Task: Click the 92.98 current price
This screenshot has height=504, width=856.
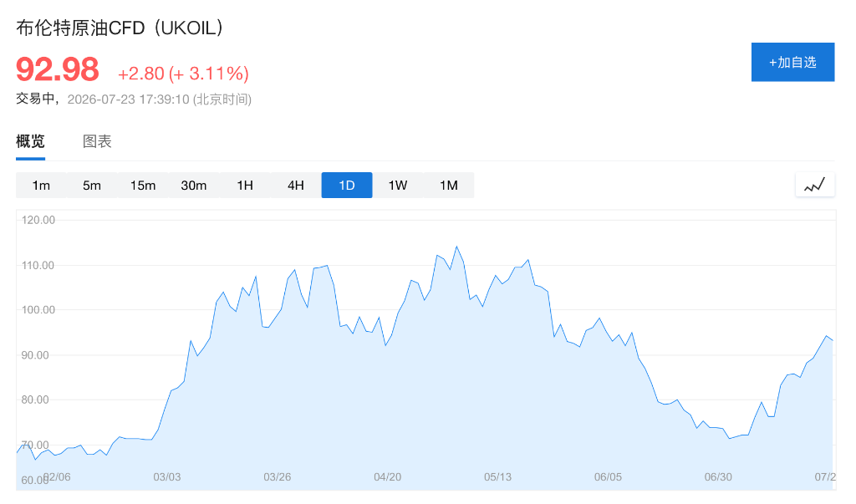Action: click(58, 69)
